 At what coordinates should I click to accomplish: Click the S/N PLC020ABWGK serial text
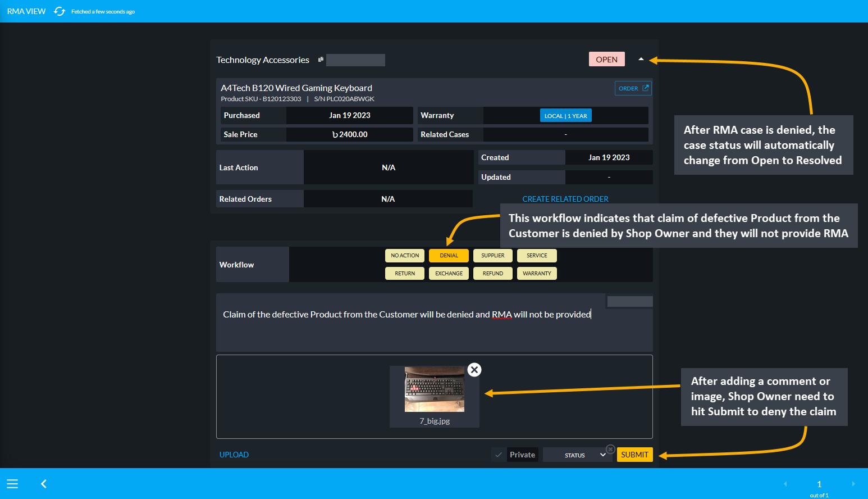pos(344,99)
